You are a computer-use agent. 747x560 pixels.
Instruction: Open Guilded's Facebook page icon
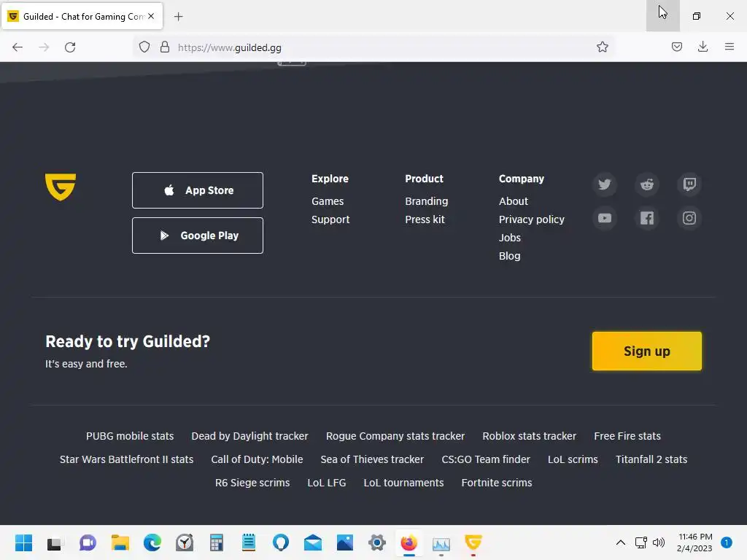(647, 218)
